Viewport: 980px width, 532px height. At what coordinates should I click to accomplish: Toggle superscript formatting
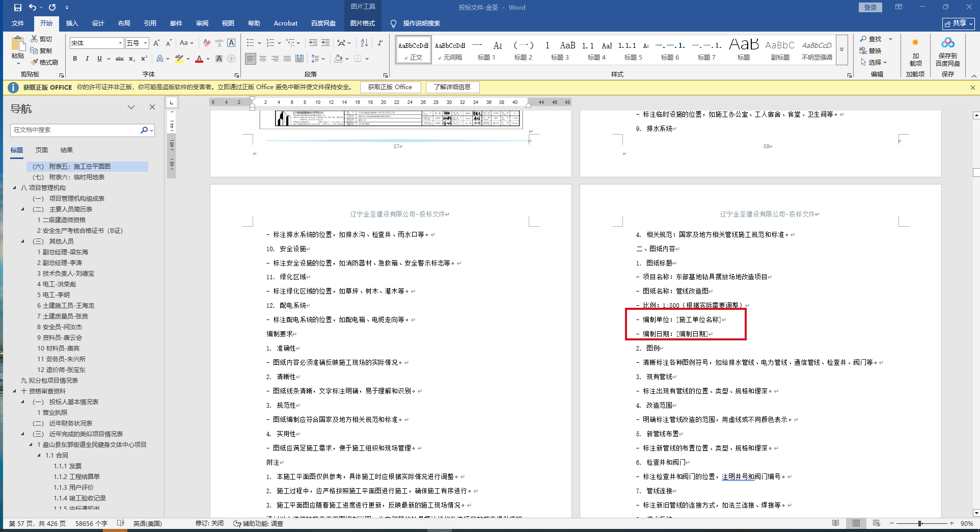(144, 59)
